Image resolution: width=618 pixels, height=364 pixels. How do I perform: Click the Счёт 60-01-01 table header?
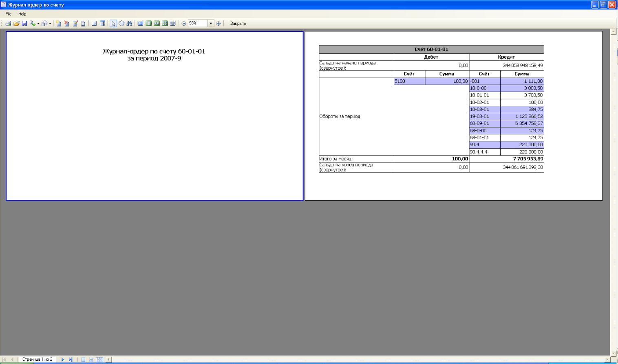pyautogui.click(x=431, y=49)
